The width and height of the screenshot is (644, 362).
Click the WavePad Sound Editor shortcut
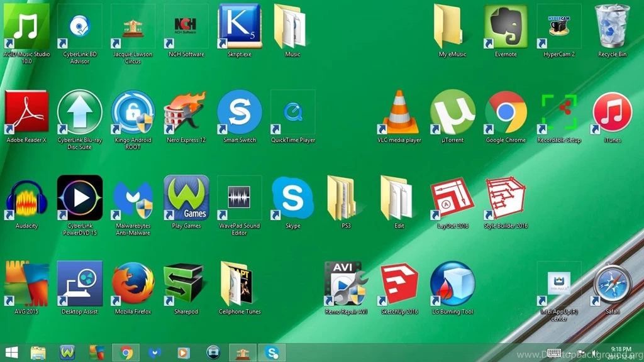pyautogui.click(x=239, y=199)
